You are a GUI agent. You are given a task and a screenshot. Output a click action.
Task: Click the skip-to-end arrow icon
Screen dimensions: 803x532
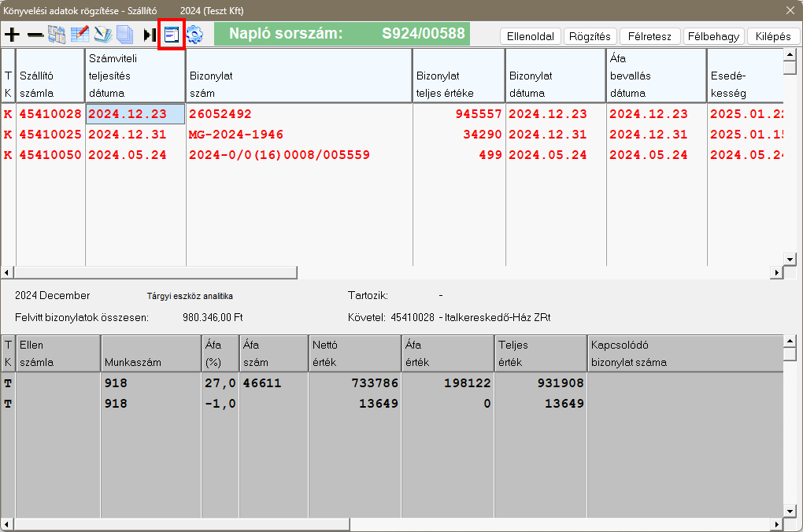click(x=150, y=35)
